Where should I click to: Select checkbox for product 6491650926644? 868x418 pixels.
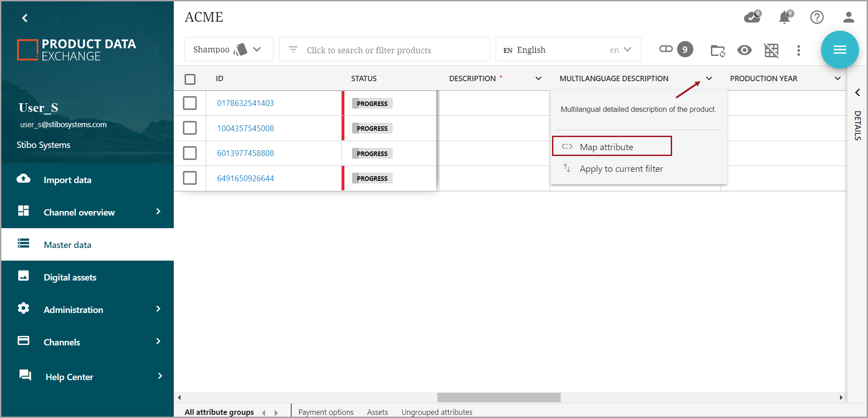click(x=190, y=178)
